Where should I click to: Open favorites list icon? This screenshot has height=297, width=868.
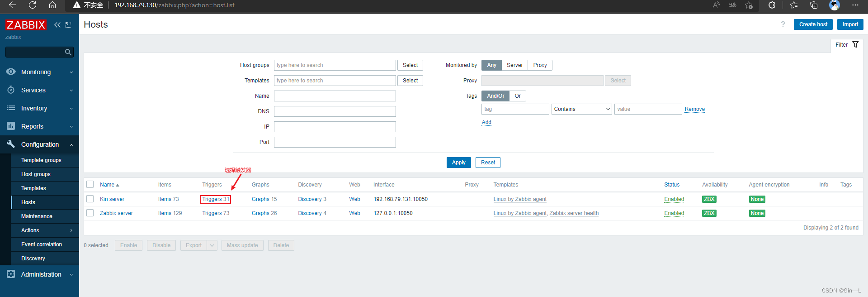pos(794,5)
